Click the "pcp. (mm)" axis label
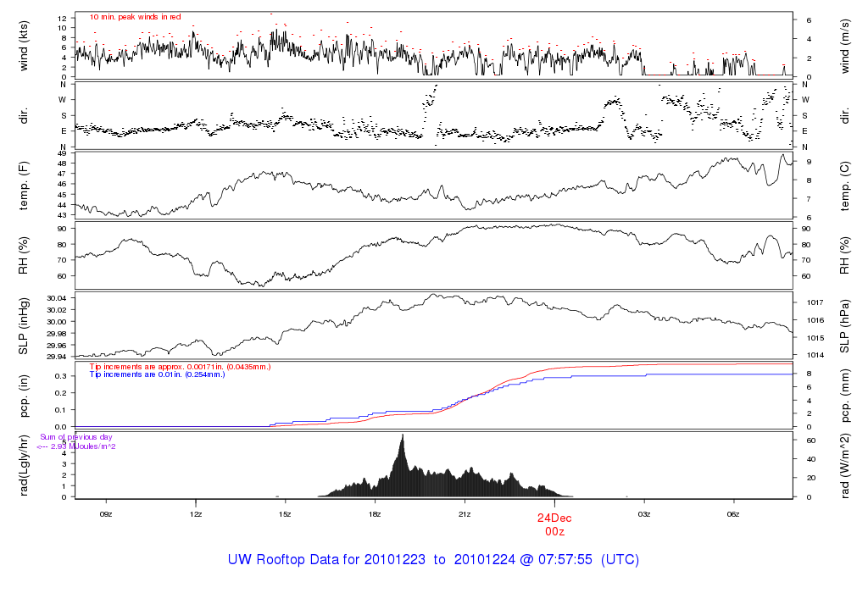This screenshot has height=593, width=868. tap(845, 395)
